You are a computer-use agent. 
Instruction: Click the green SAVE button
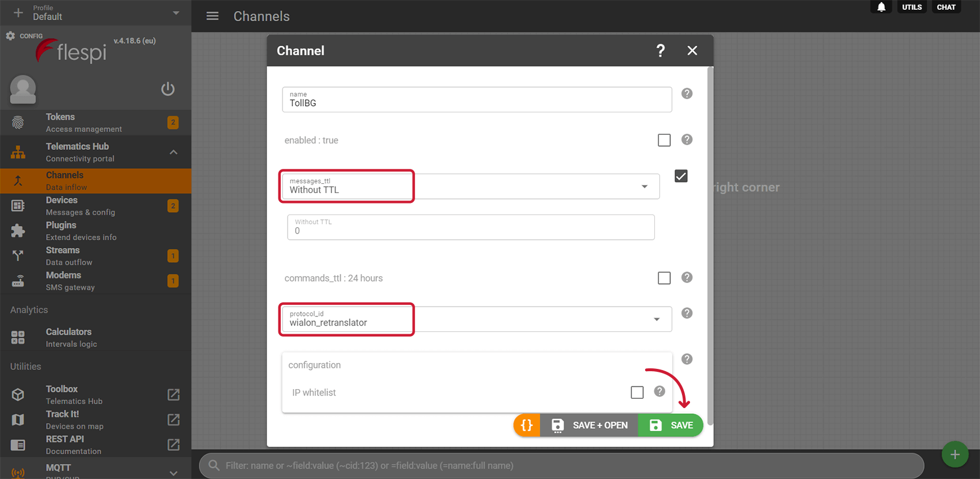coord(670,425)
